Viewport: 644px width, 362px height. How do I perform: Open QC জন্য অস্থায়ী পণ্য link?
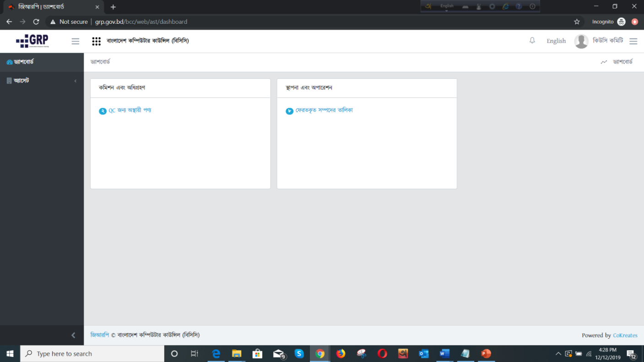[130, 110]
